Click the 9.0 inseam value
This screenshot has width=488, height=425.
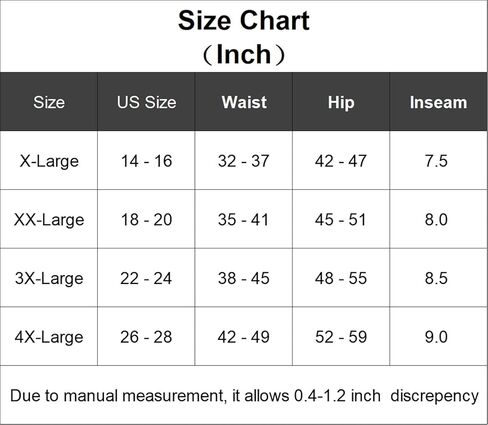pos(436,337)
